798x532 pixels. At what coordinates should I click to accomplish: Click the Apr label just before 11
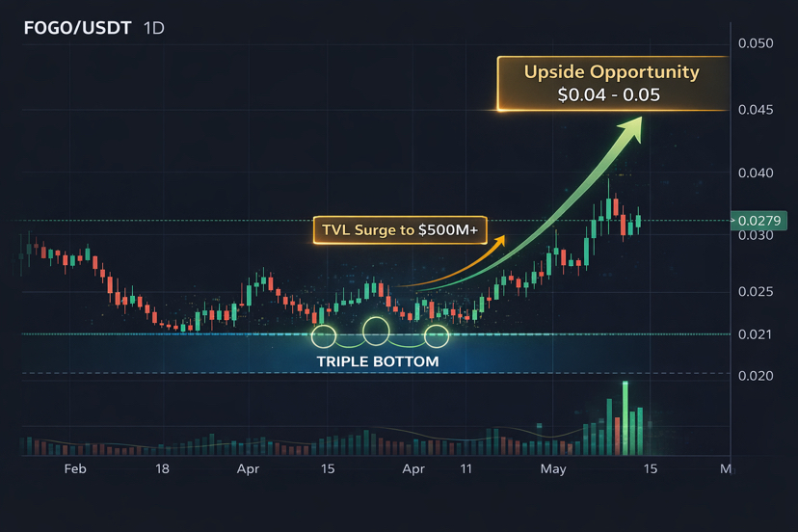click(413, 469)
